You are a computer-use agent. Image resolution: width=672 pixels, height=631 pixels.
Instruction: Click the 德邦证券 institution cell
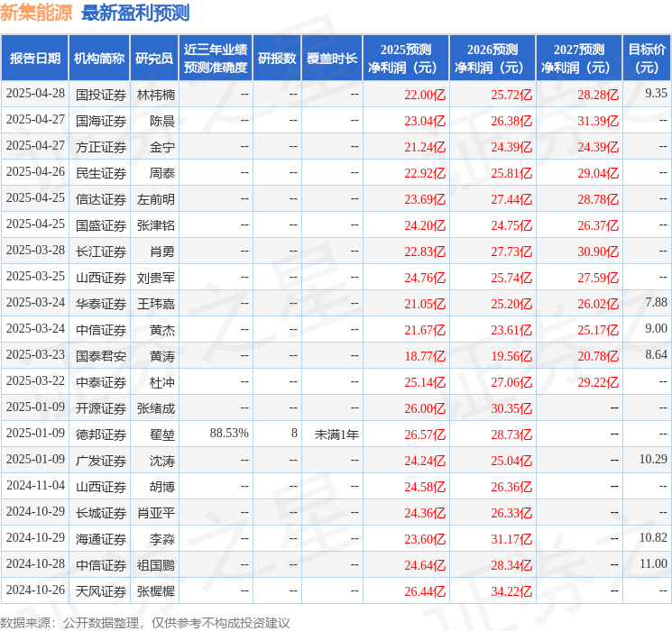tap(101, 434)
